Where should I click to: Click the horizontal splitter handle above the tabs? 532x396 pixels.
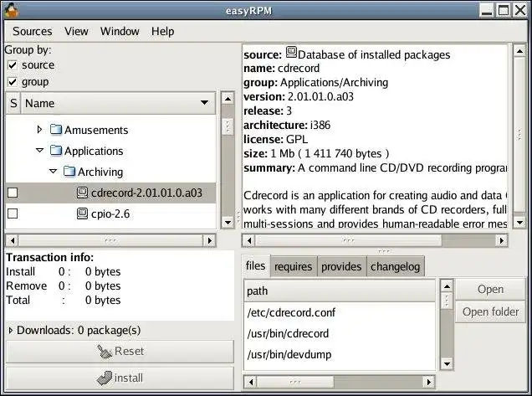[384, 251]
